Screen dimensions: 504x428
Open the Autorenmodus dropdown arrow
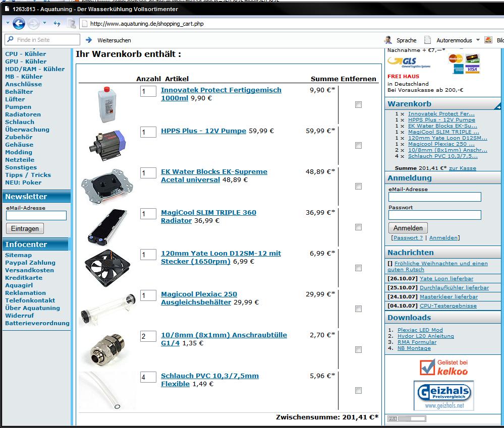pyautogui.click(x=478, y=40)
